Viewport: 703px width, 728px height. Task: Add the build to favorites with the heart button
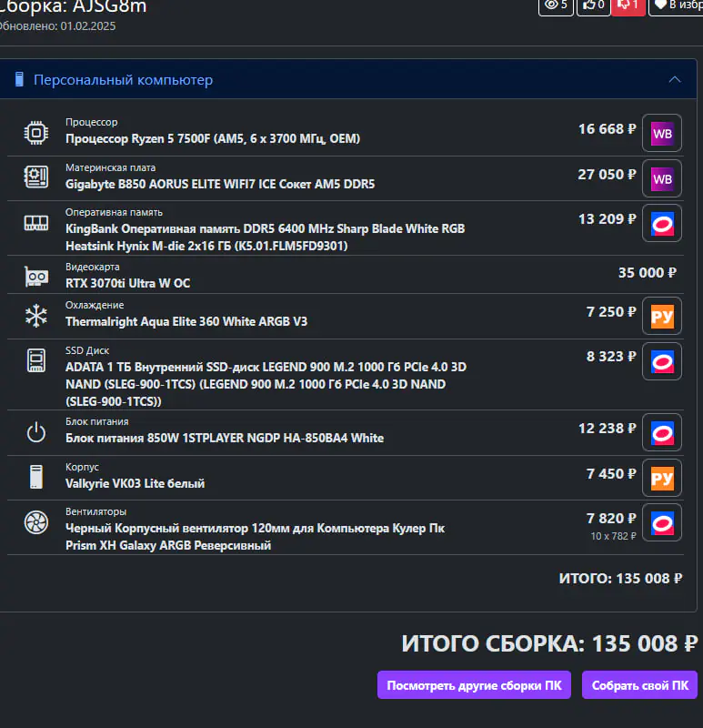point(677,5)
